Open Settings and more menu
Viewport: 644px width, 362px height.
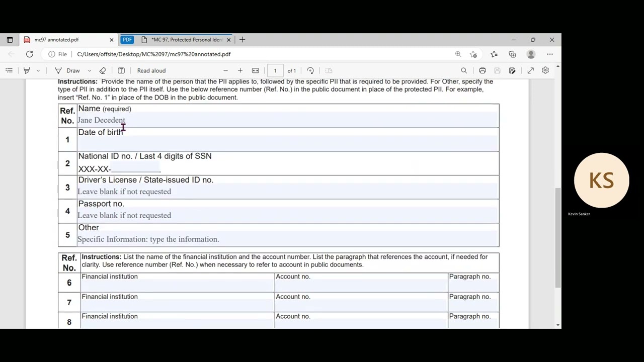tap(550, 54)
